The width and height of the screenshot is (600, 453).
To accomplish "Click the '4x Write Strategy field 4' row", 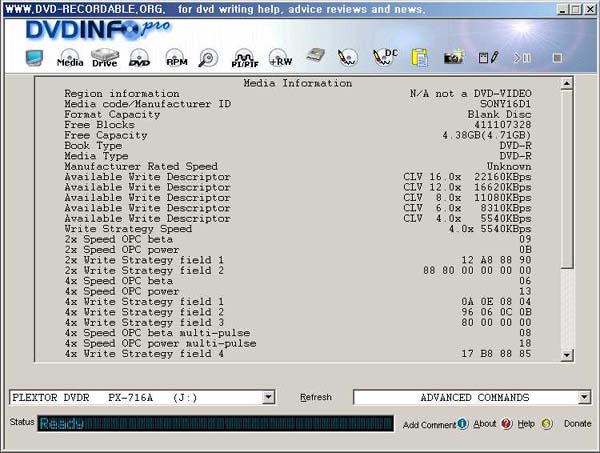I will point(298,354).
